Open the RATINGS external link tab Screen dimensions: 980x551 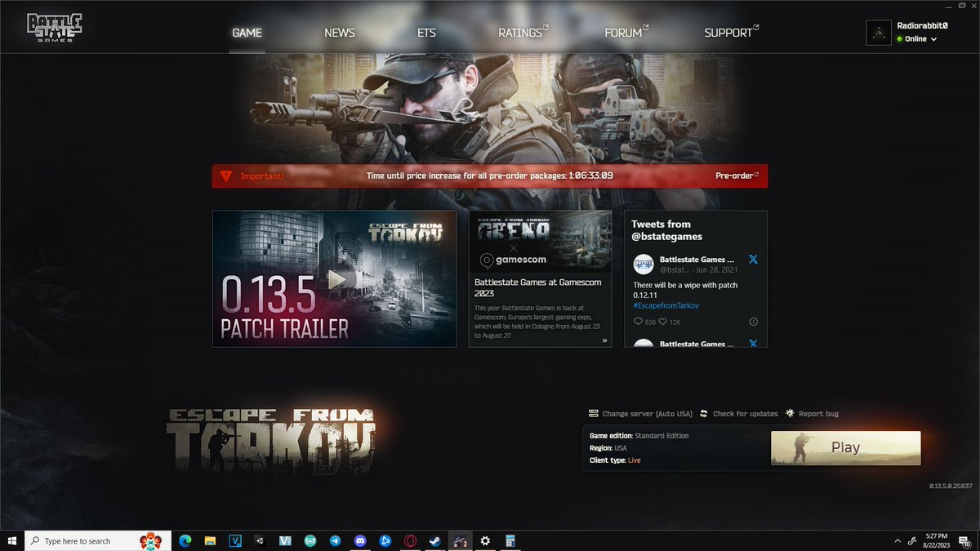(x=523, y=33)
